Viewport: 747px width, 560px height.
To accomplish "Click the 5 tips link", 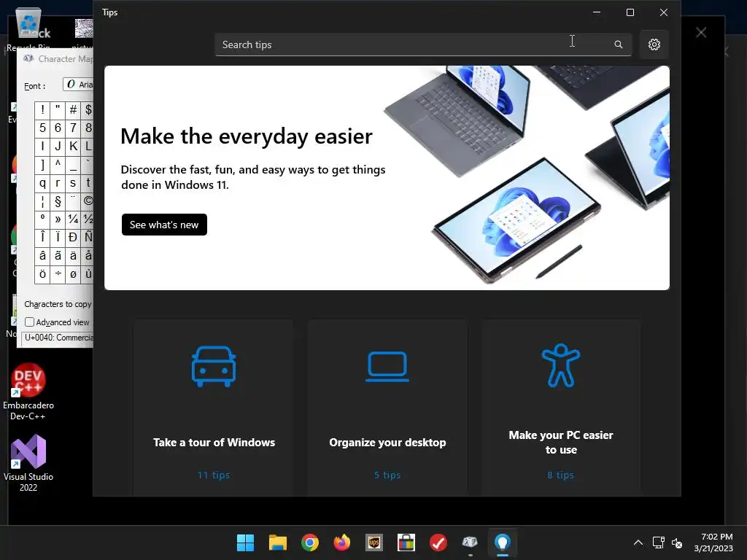I will click(387, 475).
